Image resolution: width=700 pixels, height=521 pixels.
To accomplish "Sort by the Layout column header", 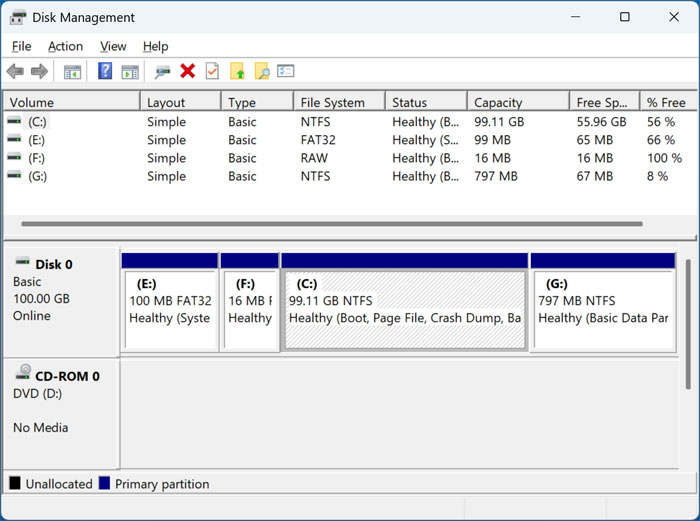I will (181, 102).
